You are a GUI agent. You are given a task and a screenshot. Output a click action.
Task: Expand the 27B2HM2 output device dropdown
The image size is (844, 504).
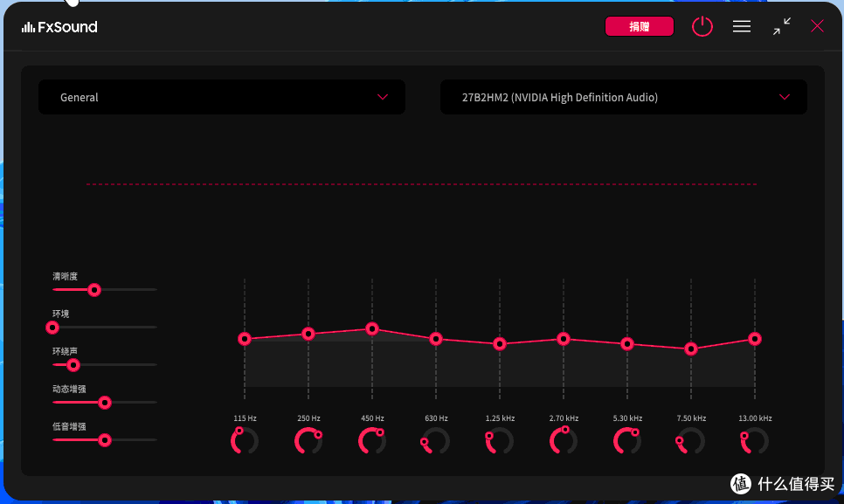[x=624, y=97]
